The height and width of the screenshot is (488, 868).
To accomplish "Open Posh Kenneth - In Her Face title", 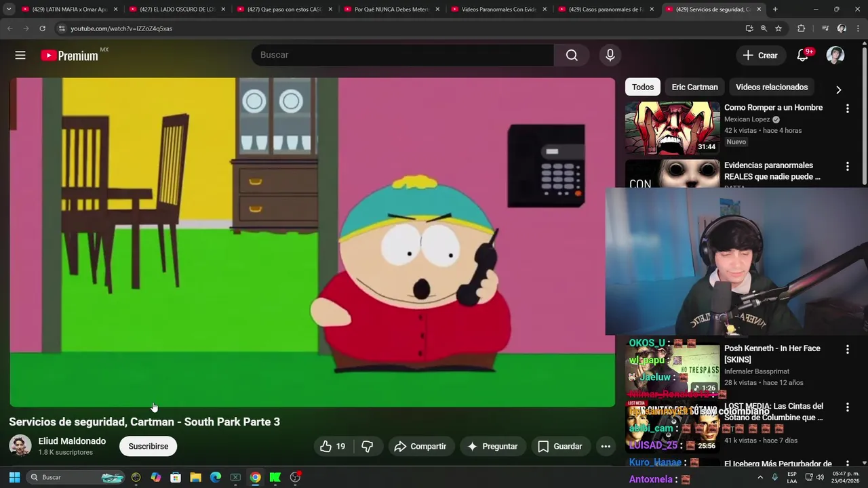I will pos(772,354).
